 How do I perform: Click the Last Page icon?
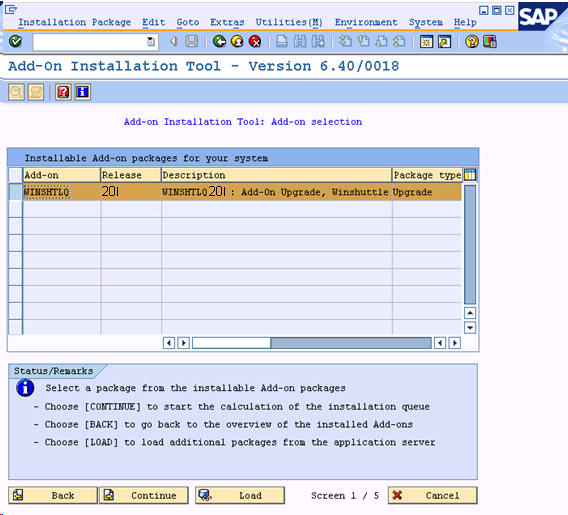pyautogui.click(x=399, y=42)
